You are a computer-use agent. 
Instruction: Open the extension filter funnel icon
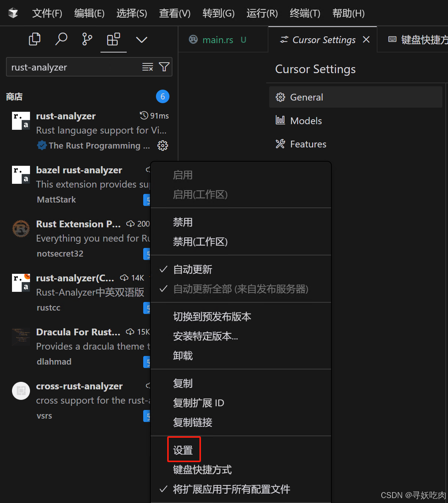click(x=164, y=67)
